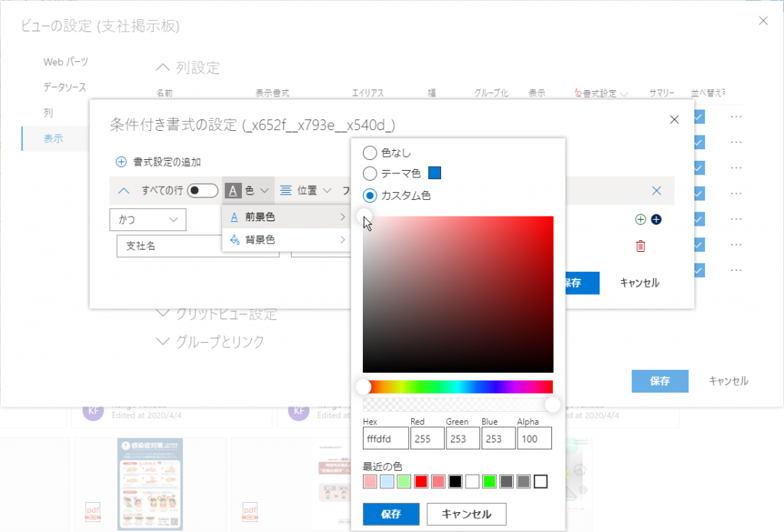784x532 pixels.
Task: Toggle the すべての行 switch
Action: tap(202, 191)
